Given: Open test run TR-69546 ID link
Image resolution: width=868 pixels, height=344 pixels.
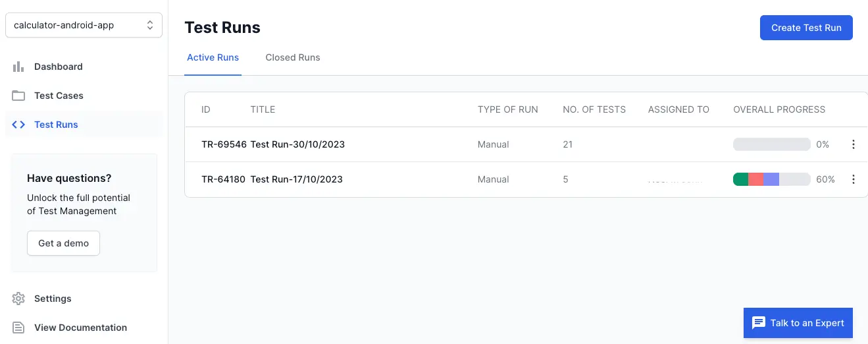Looking at the screenshot, I should tap(224, 144).
